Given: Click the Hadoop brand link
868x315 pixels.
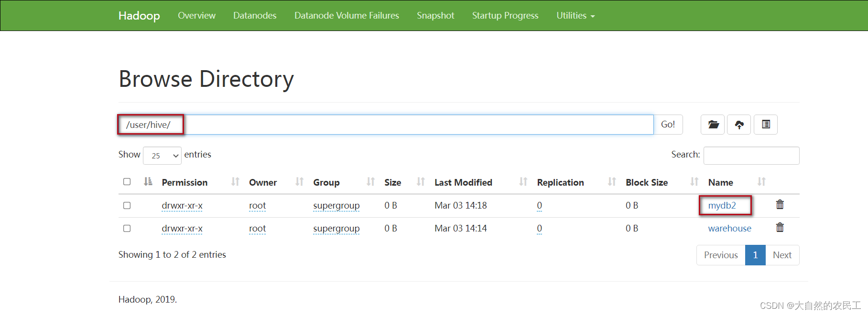Looking at the screenshot, I should click(x=139, y=16).
